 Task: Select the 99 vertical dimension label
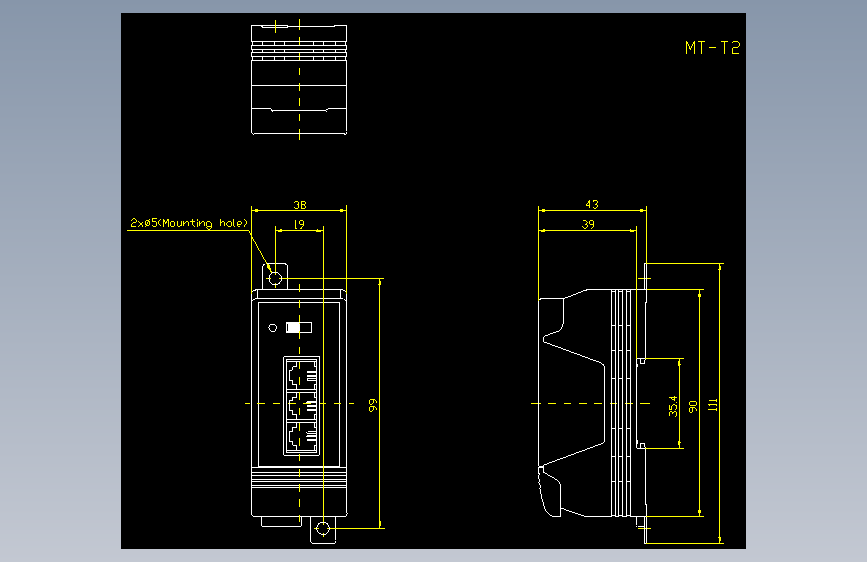click(x=373, y=405)
